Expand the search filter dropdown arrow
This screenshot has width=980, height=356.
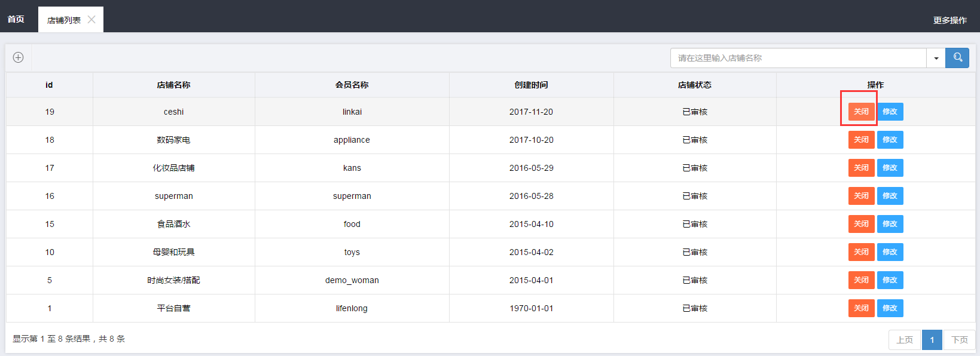tap(936, 58)
